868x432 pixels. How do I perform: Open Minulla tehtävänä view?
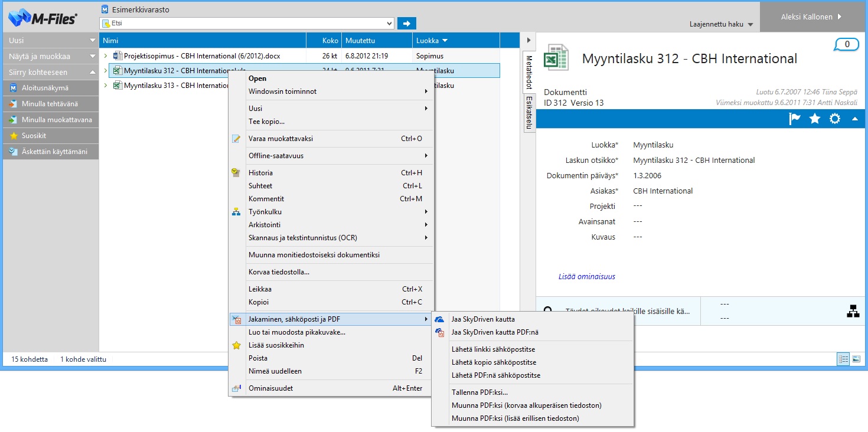(x=50, y=104)
